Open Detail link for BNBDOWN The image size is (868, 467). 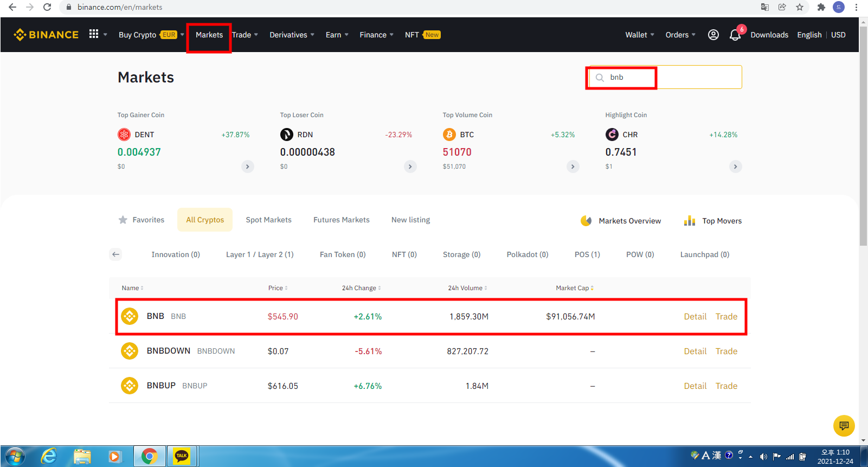click(695, 351)
